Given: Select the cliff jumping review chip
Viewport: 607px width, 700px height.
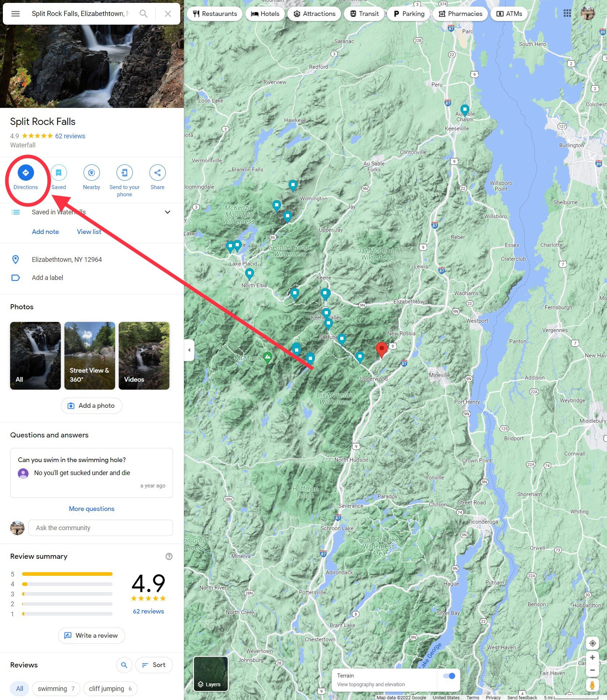Looking at the screenshot, I should [110, 689].
